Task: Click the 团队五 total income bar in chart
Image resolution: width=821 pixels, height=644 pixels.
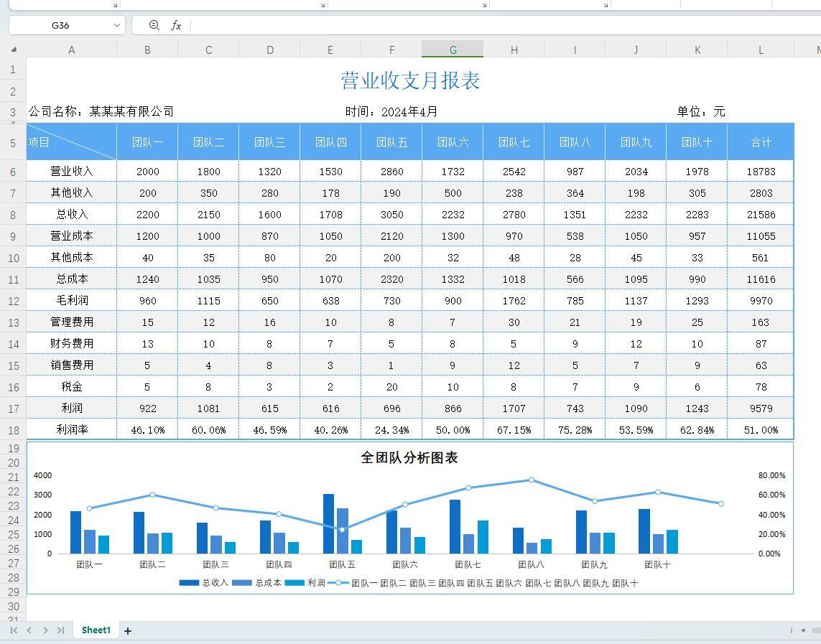Action: tap(328, 523)
